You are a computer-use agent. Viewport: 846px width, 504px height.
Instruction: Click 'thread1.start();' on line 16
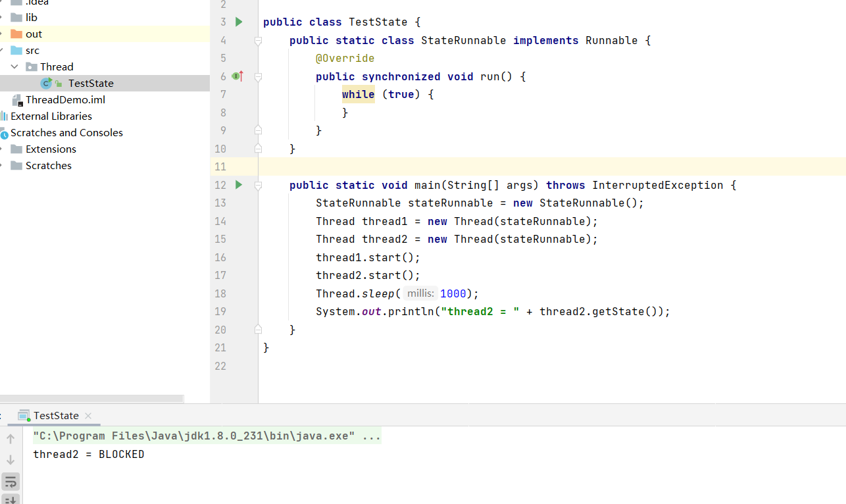click(x=368, y=257)
